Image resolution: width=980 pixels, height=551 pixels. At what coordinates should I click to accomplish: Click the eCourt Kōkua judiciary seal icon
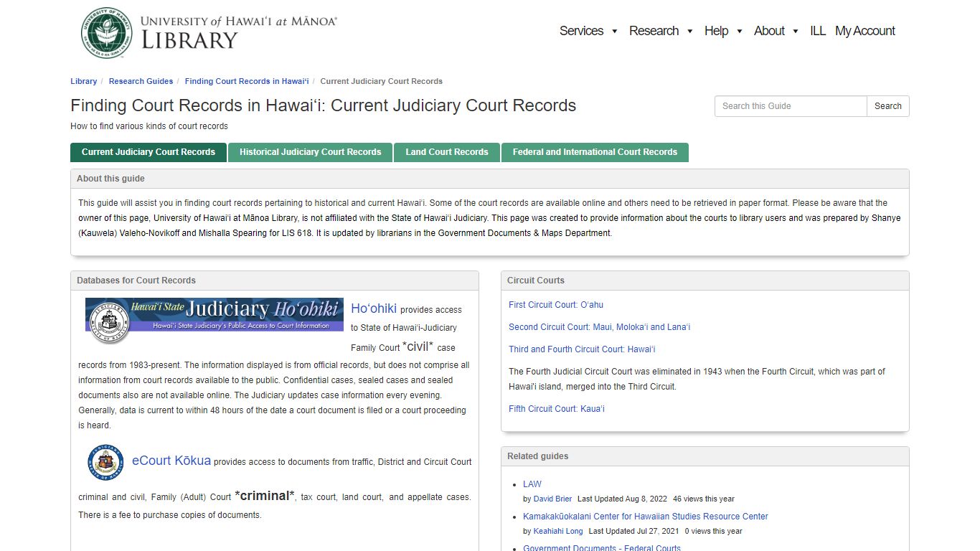(105, 462)
